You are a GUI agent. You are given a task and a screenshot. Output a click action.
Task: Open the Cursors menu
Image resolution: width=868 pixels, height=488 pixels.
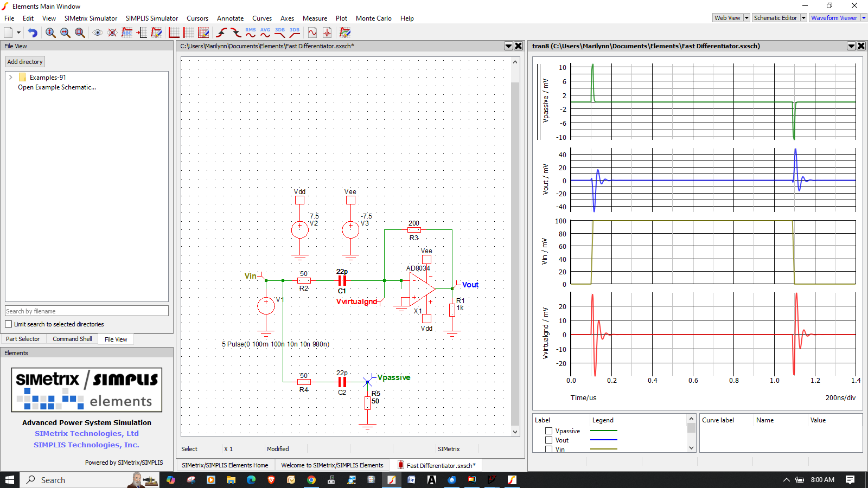[197, 18]
